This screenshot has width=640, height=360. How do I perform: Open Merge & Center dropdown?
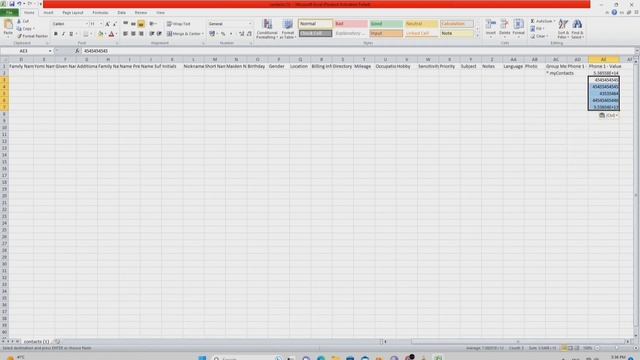click(202, 34)
